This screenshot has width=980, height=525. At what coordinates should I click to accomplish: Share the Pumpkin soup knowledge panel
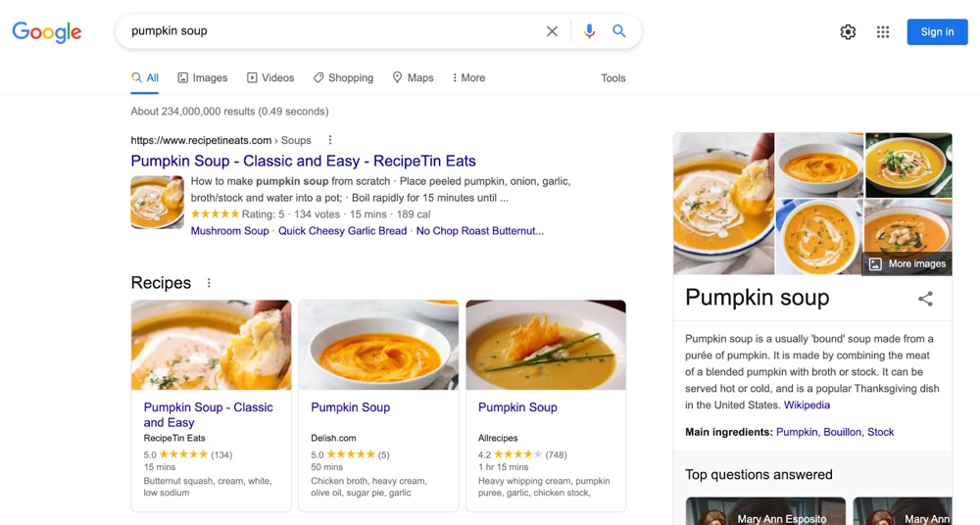click(x=925, y=299)
